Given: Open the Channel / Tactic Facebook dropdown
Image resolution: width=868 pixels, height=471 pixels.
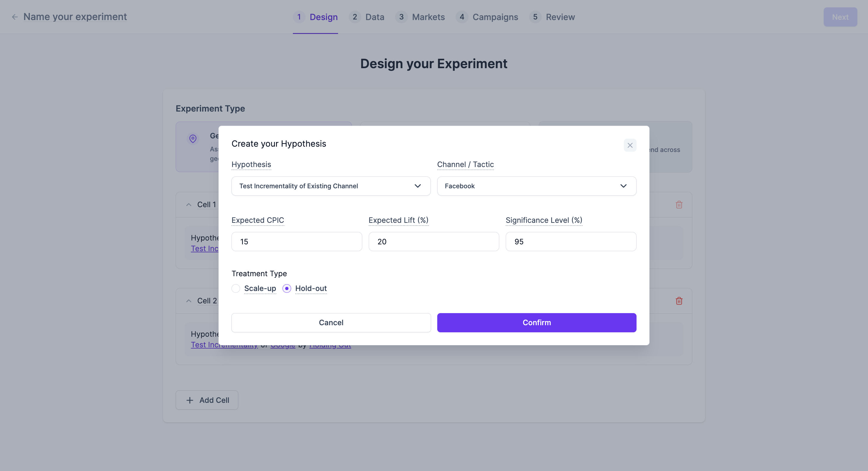Looking at the screenshot, I should (x=536, y=186).
